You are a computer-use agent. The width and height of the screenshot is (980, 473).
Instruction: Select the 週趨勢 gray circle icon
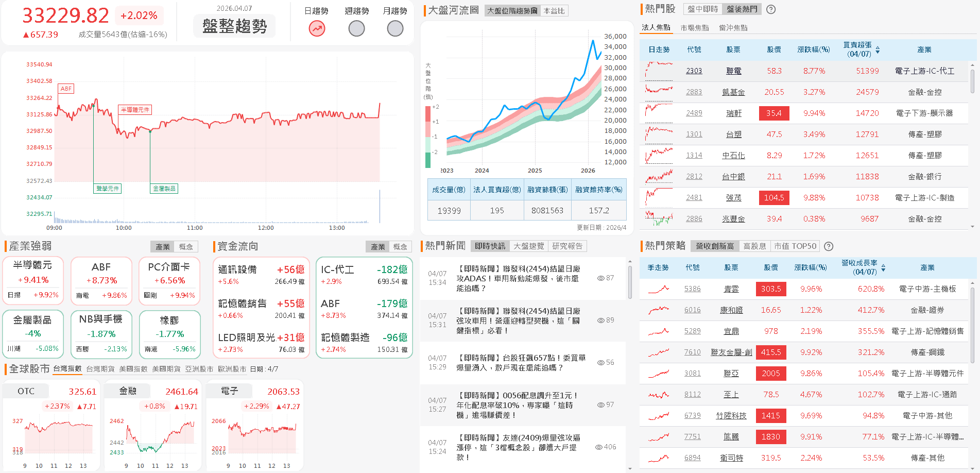coord(356,29)
